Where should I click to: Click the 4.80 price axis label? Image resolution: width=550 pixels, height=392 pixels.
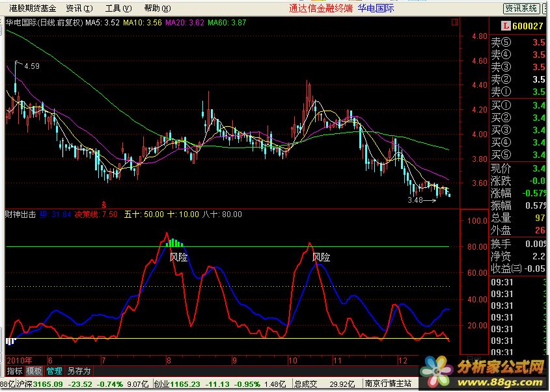coord(480,36)
